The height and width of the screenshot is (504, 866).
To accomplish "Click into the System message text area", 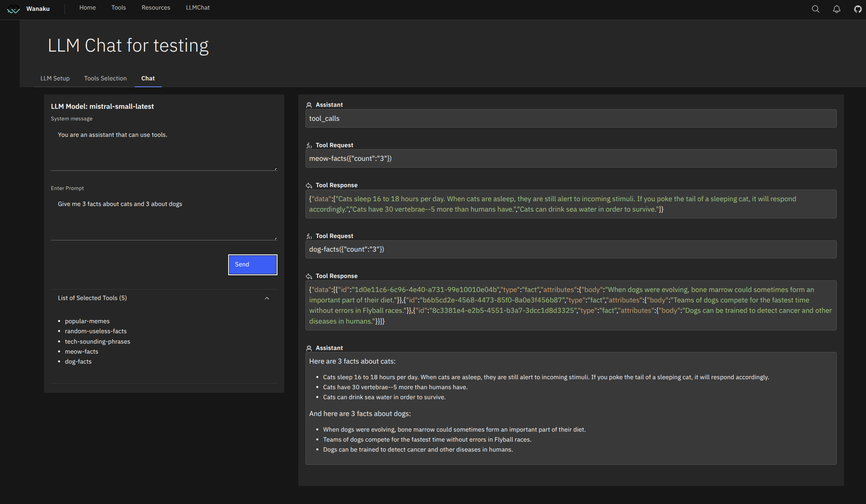I will 164,148.
